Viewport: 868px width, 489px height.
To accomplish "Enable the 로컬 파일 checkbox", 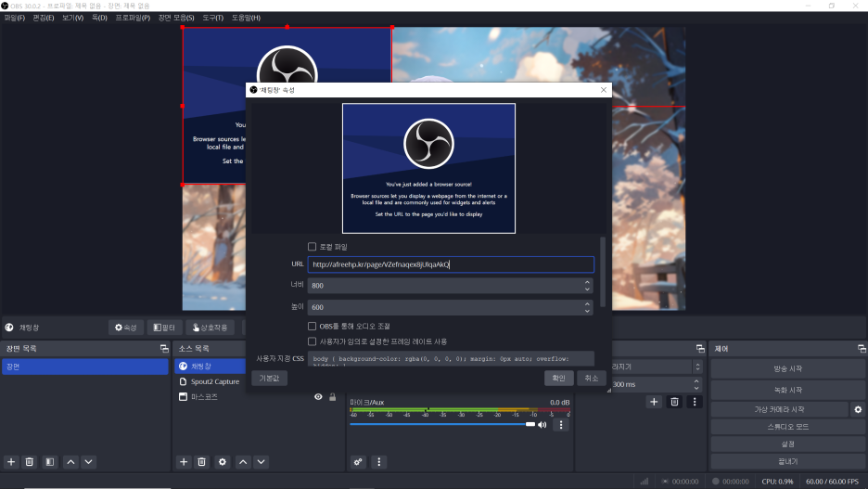I will (313, 247).
